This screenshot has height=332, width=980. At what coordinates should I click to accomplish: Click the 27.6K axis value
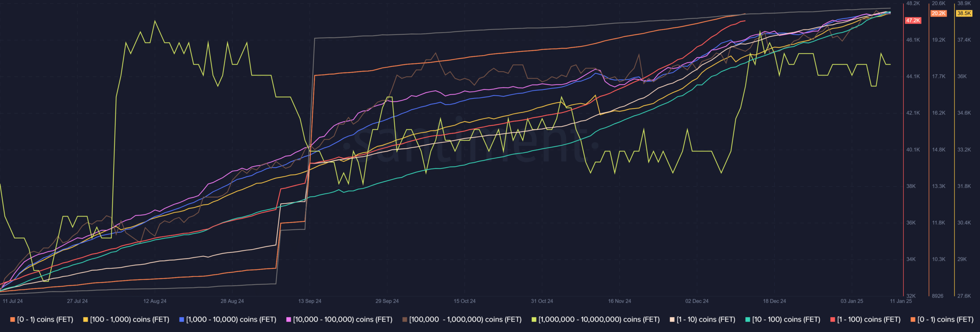[964, 296]
